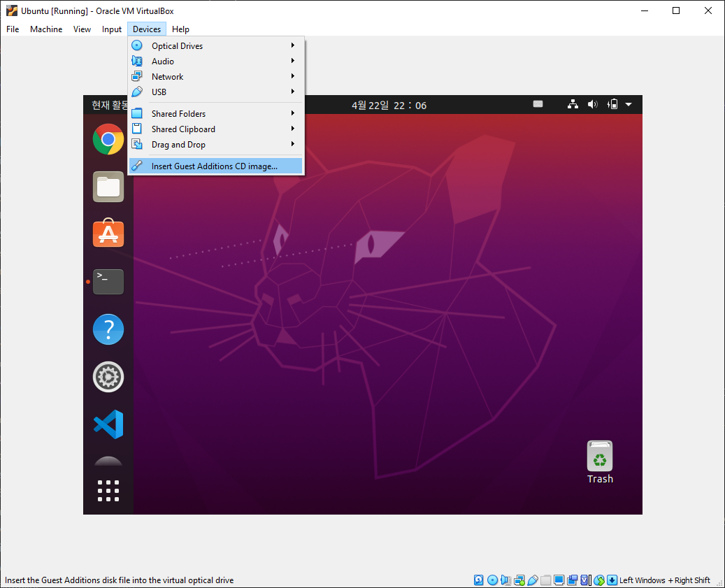The height and width of the screenshot is (588, 725).
Task: Switch to the Terminal in the dock
Action: coord(108,282)
